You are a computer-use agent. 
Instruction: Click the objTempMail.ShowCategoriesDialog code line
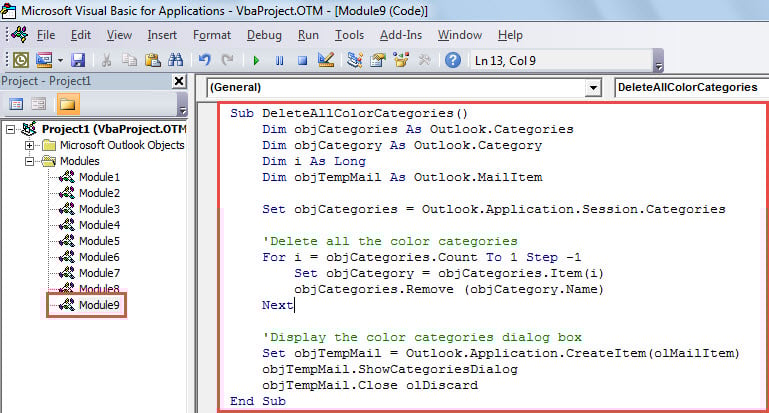pyautogui.click(x=390, y=369)
